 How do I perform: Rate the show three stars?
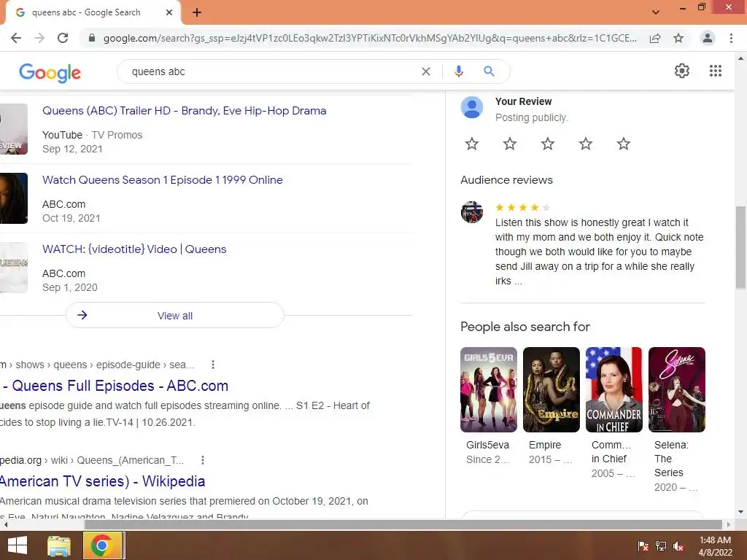pyautogui.click(x=548, y=144)
